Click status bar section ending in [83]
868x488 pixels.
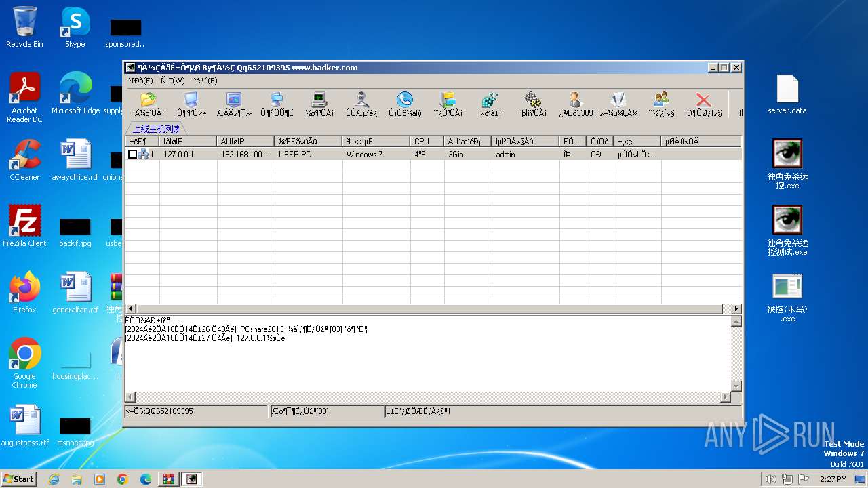(327, 411)
